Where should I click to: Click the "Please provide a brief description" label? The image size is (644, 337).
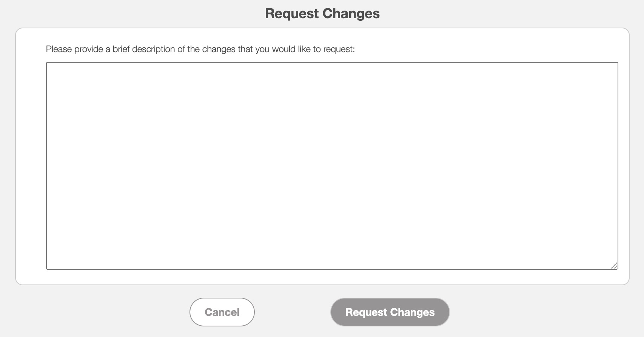(200, 49)
